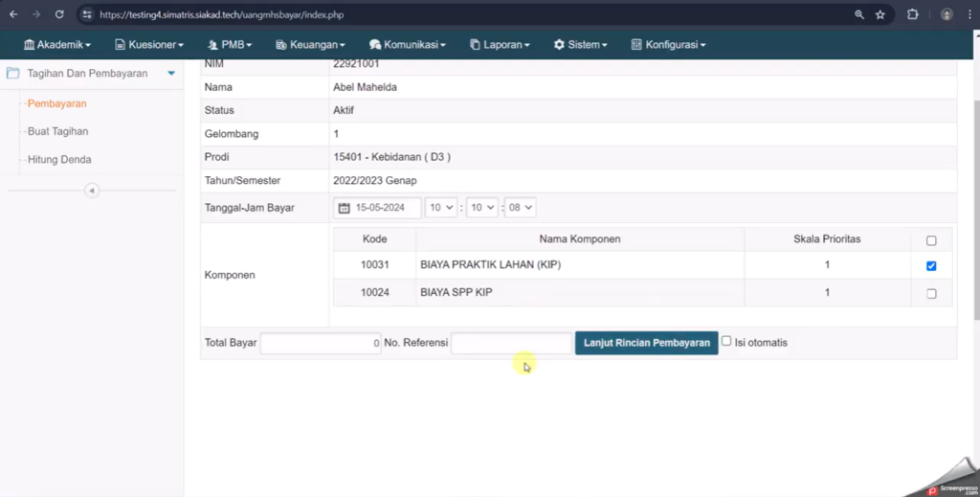Open the hour dropdown in Tanggal-Jam Bayar
Screen dimensions: 980x497
[441, 208]
